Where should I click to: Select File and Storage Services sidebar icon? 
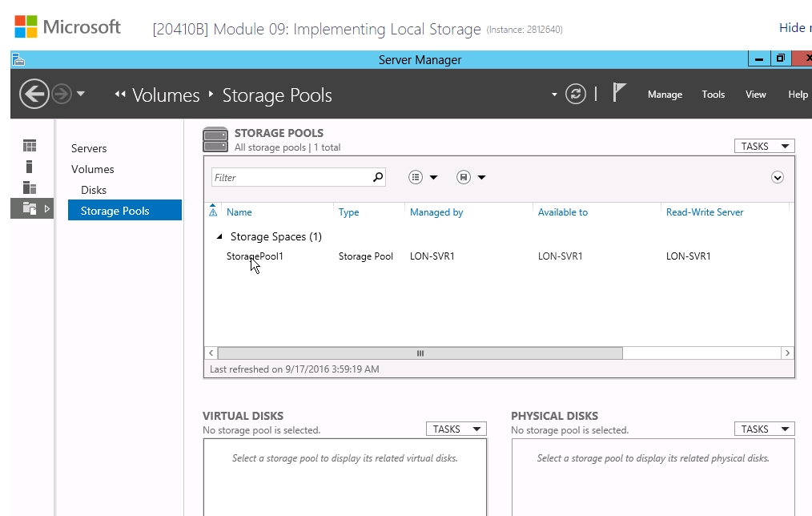click(30, 208)
